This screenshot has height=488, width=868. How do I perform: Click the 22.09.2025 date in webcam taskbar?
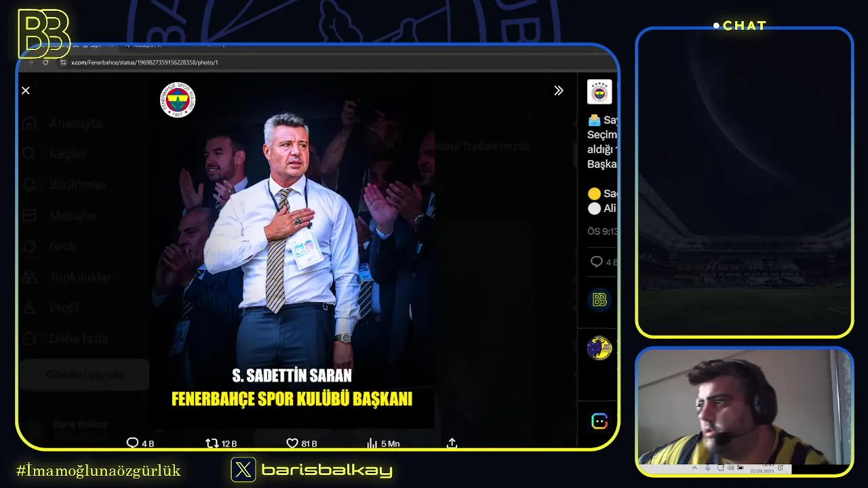[762, 471]
